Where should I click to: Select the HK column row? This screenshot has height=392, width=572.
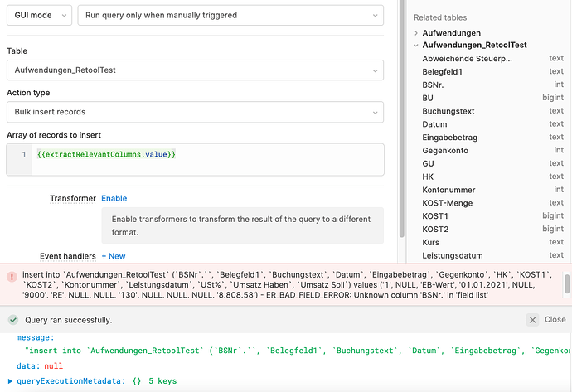492,177
